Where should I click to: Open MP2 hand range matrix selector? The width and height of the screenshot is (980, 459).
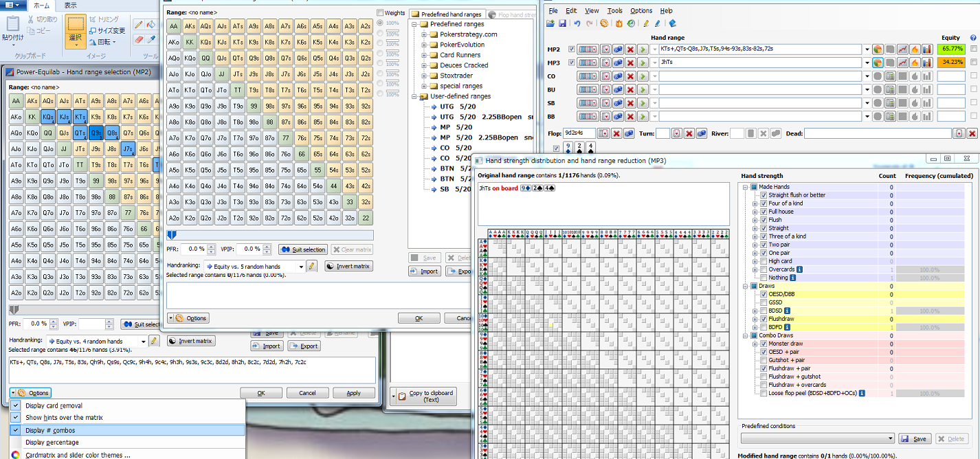(x=589, y=49)
